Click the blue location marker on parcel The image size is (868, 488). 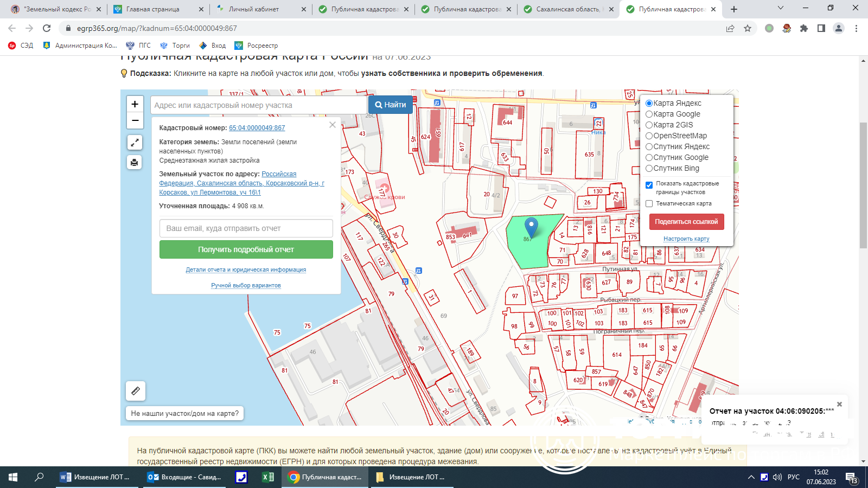[x=531, y=226]
